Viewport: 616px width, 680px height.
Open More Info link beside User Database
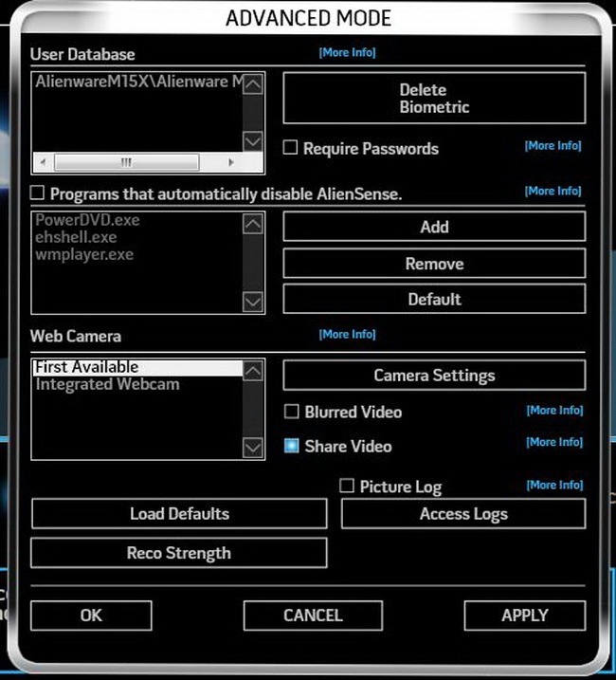point(347,53)
